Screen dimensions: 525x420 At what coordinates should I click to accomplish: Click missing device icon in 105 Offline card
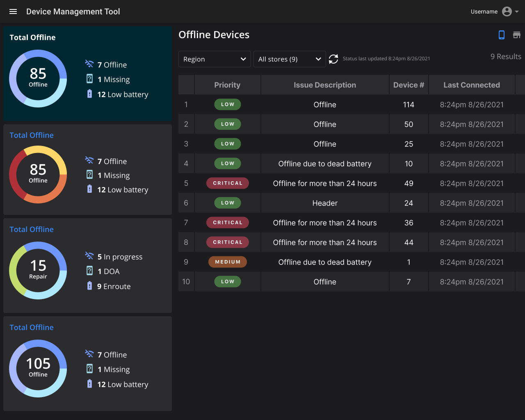(x=89, y=368)
